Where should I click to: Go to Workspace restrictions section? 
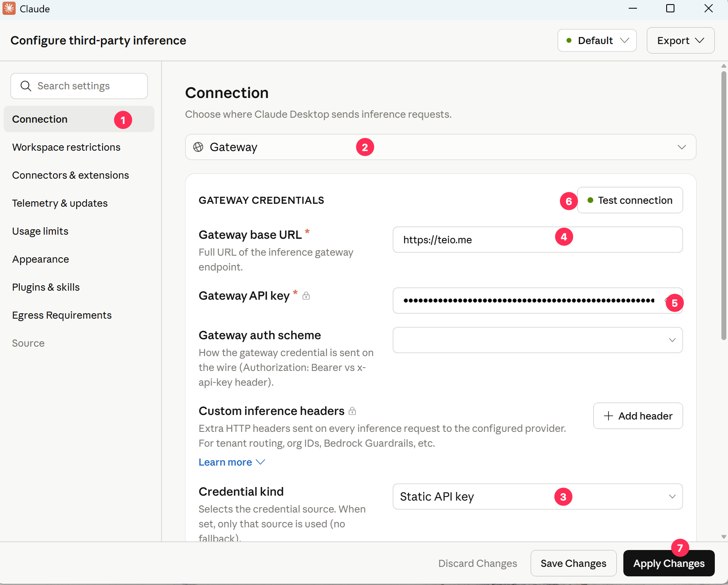coord(66,147)
